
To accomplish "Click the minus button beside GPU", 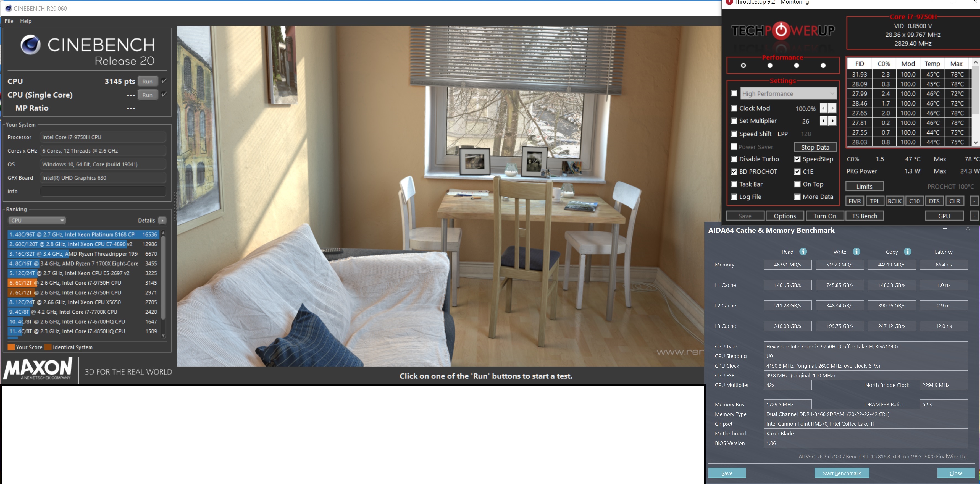I will pyautogui.click(x=974, y=216).
